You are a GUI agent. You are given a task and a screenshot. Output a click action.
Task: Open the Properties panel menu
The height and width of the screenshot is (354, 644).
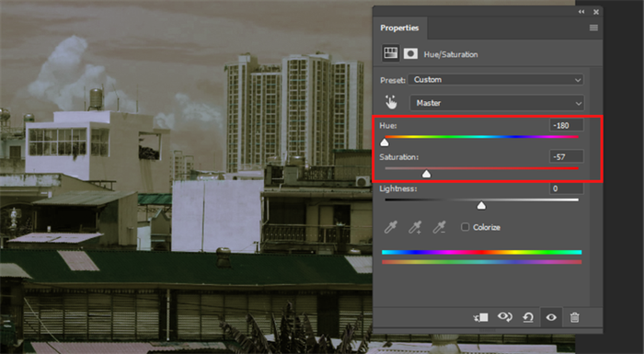coord(593,28)
